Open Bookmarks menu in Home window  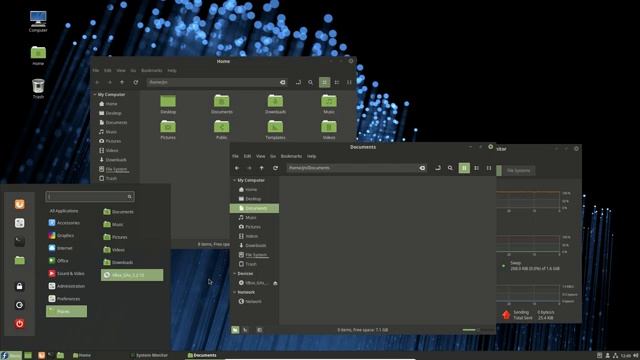(151, 71)
